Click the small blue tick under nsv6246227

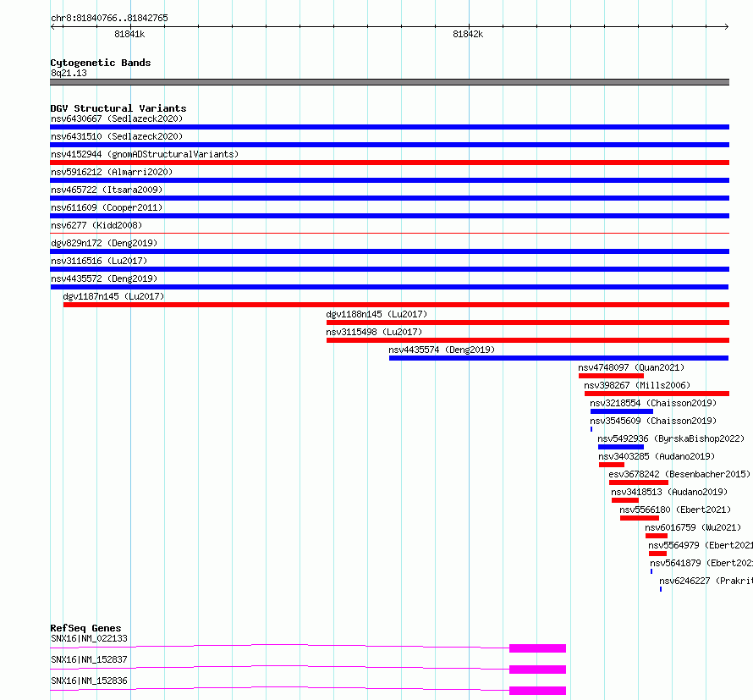coord(661,589)
